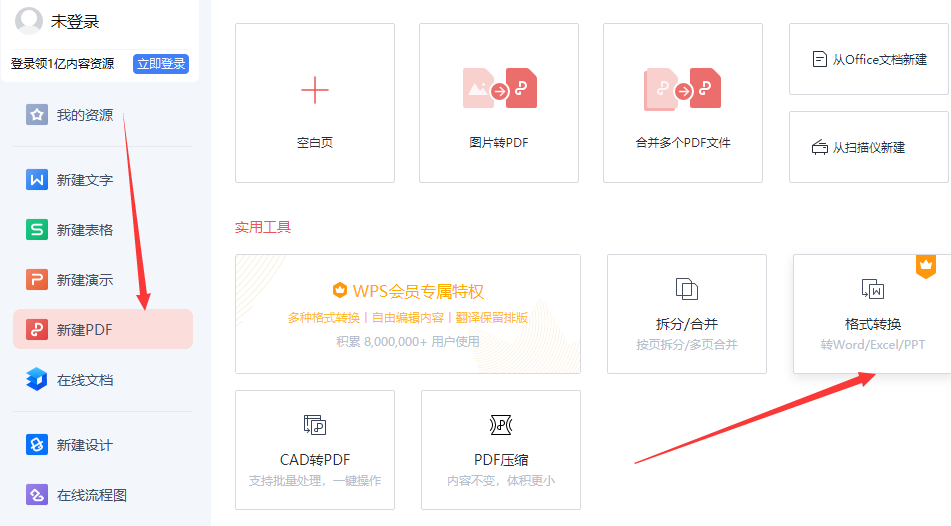Open the 格式转换 tool title
The image size is (951, 526).
coord(873,324)
